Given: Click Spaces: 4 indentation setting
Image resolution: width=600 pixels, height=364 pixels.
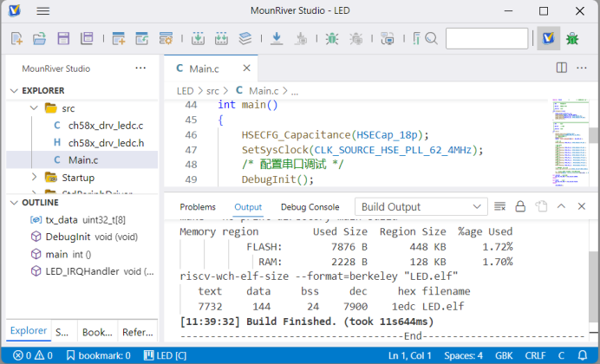Looking at the screenshot, I should click(463, 355).
